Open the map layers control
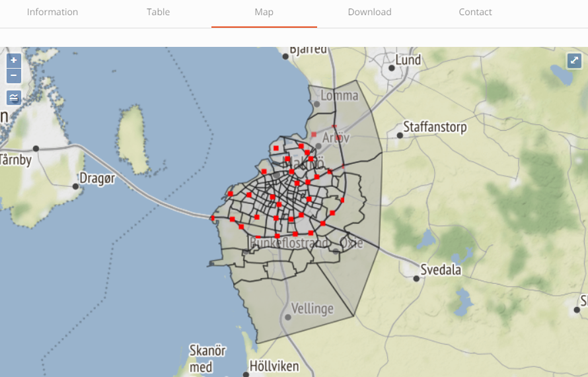Screen dimensions: 588x377 pos(14,98)
